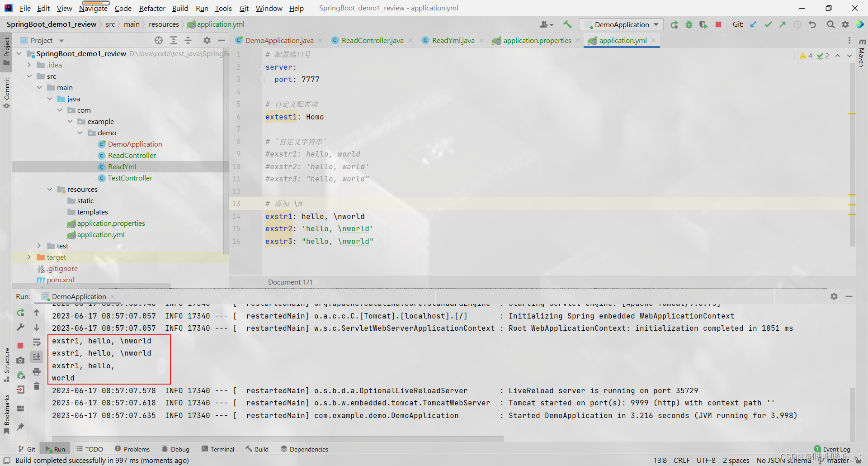
Task: Stop the running application (red square, top toolbar)
Action: pos(718,24)
